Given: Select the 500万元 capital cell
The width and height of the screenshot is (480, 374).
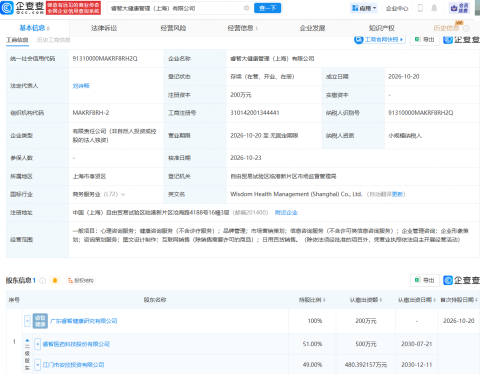Looking at the screenshot, I should point(366,344).
